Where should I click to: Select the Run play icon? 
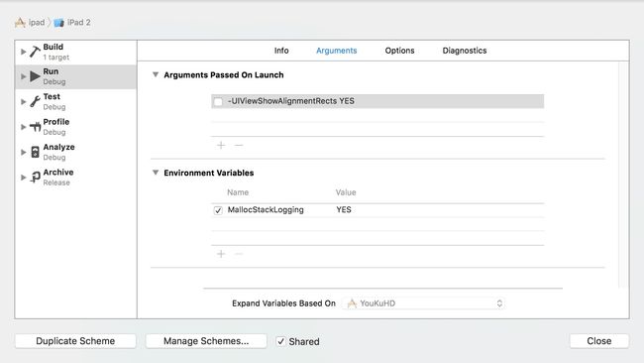pos(35,76)
